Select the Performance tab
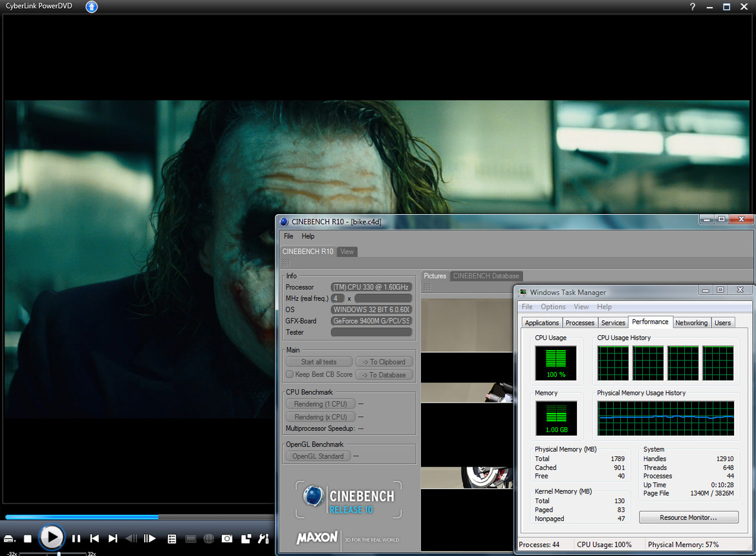The width and height of the screenshot is (756, 556). click(x=650, y=322)
